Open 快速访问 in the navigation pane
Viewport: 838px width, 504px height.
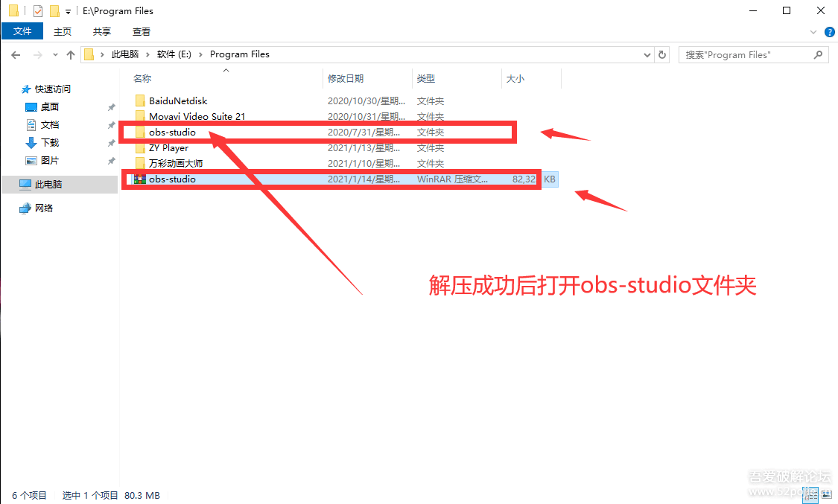(x=52, y=89)
